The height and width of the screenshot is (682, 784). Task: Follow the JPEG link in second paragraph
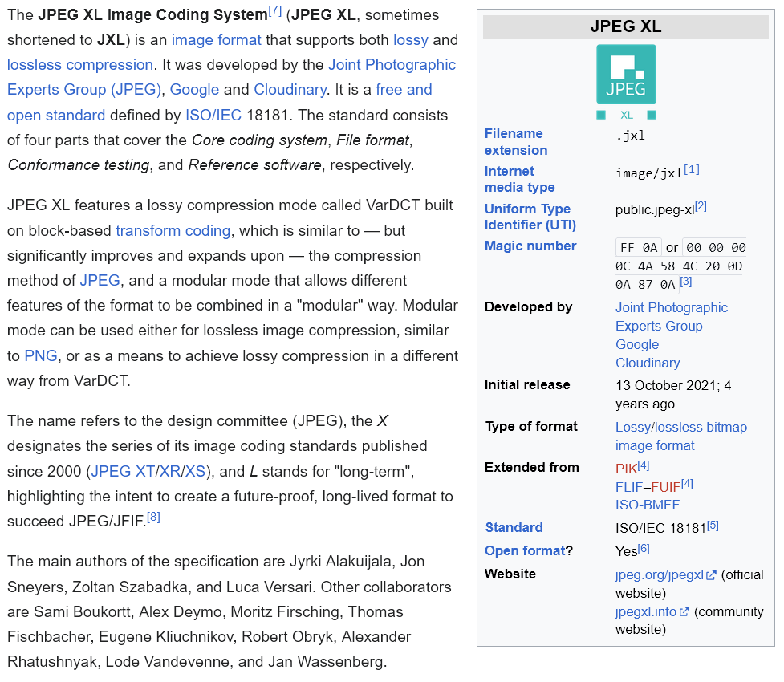tap(100, 281)
